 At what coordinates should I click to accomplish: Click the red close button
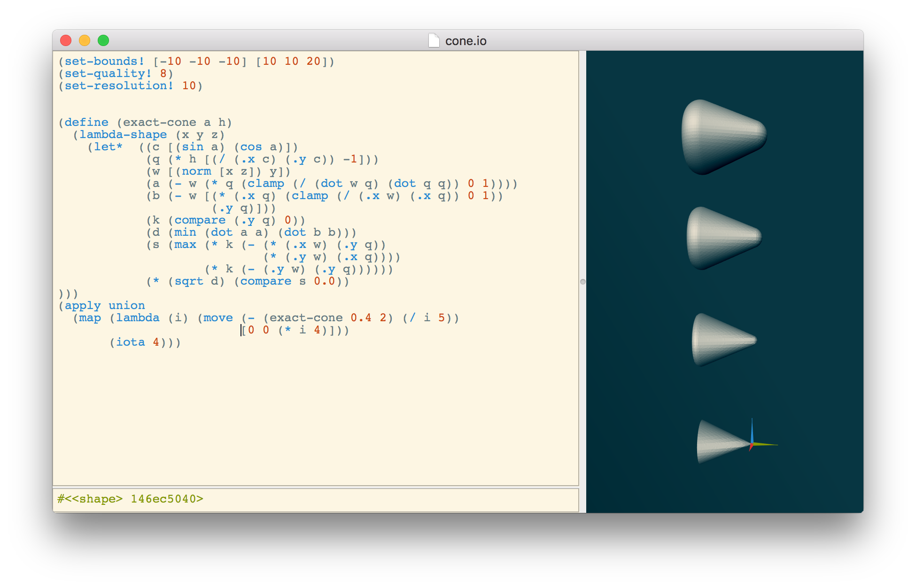[x=65, y=41]
